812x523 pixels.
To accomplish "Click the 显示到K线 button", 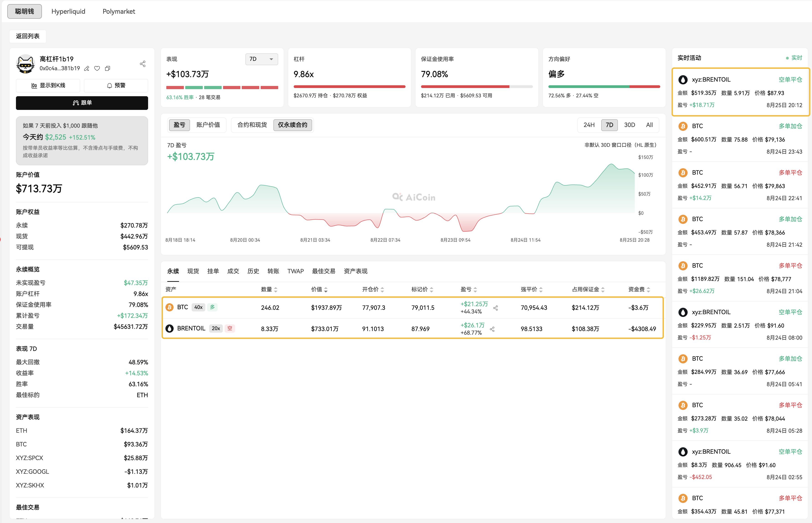I will pos(48,85).
